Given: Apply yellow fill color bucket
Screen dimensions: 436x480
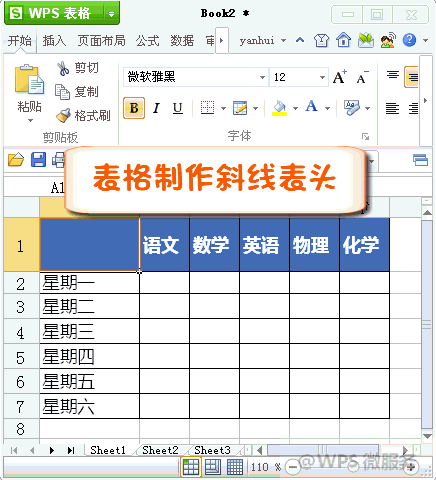Looking at the screenshot, I should (x=280, y=108).
